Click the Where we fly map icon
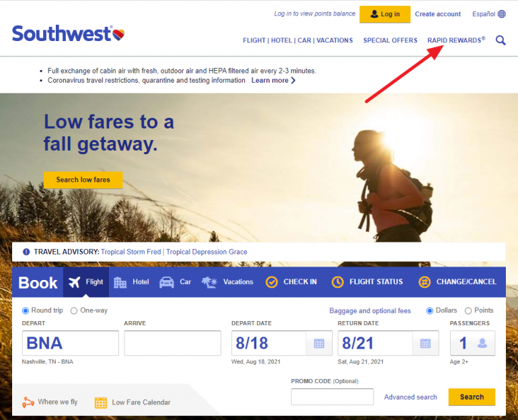 (28, 402)
